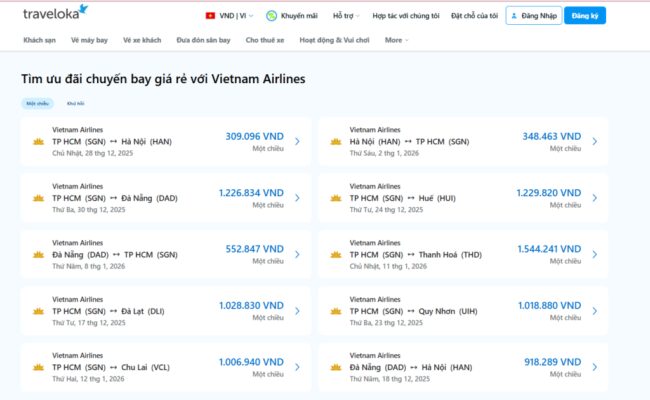
Task: Open the Đặt chỗ của tôi link
Action: (x=475, y=16)
